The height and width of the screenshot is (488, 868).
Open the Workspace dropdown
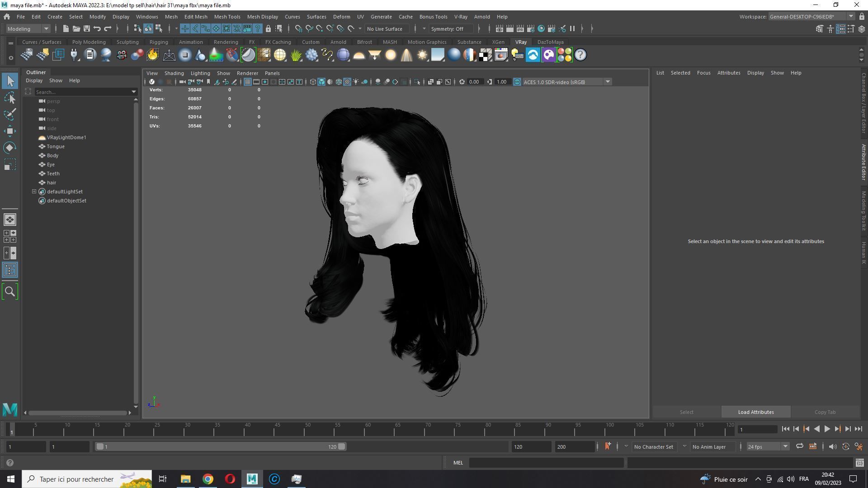811,16
